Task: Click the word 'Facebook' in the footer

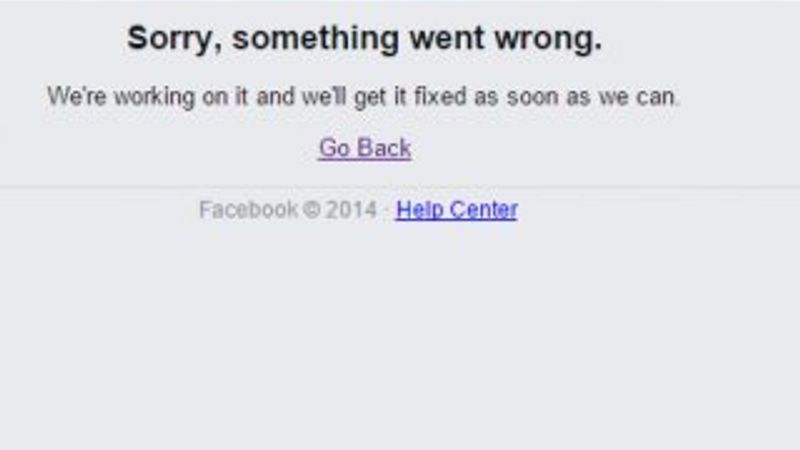Action: point(248,210)
